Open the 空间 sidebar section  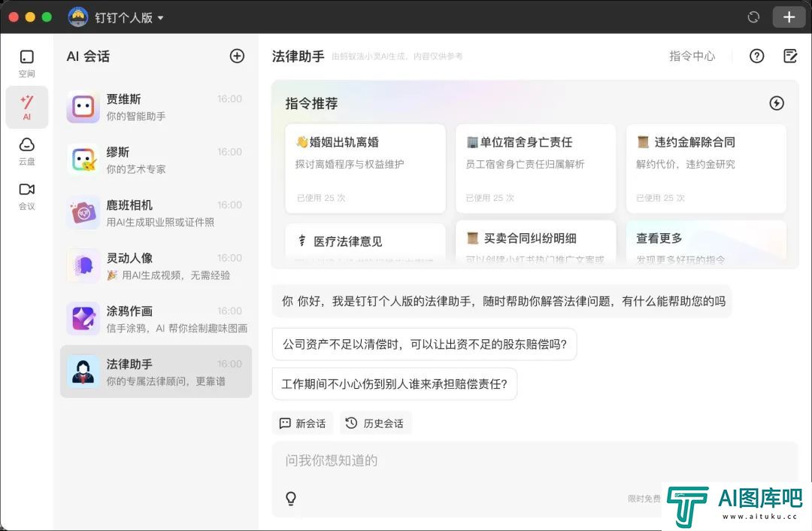[x=27, y=63]
